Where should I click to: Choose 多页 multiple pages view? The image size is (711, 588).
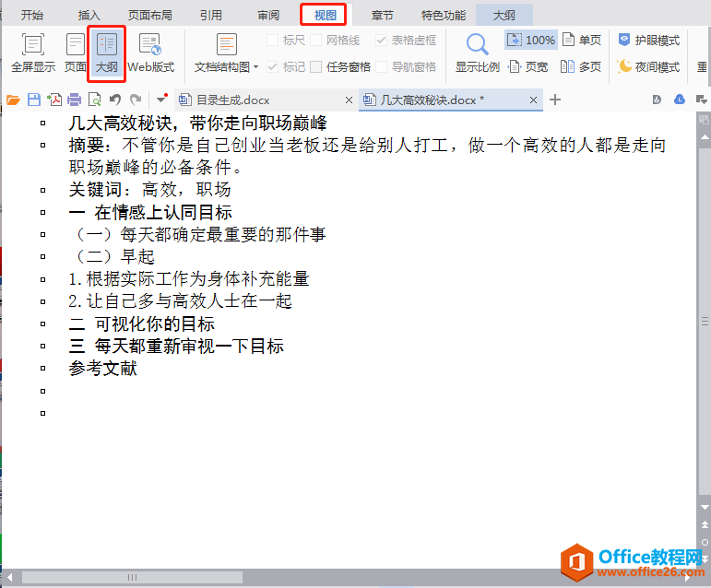tap(581, 67)
